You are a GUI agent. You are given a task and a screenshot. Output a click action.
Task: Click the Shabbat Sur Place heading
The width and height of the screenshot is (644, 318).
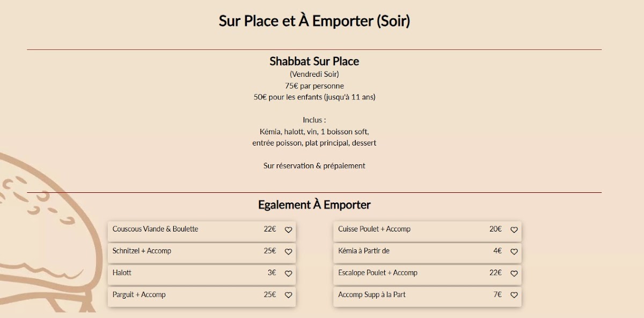tap(314, 61)
